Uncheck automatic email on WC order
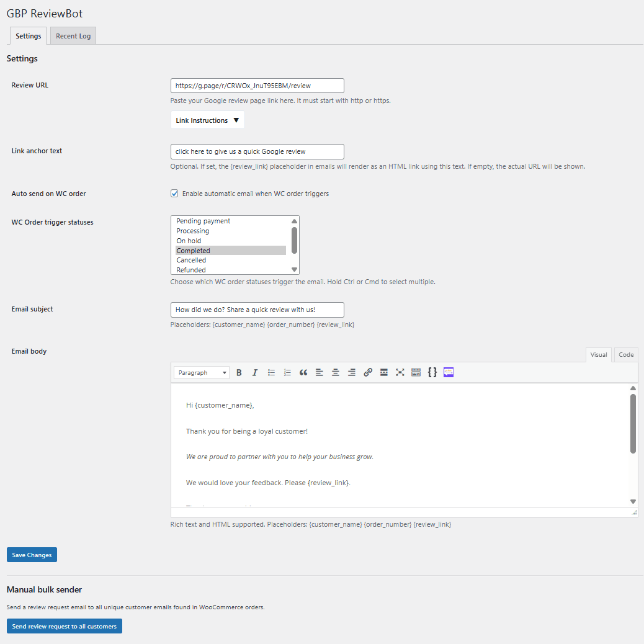Screen dimensions: 644x644 click(174, 194)
